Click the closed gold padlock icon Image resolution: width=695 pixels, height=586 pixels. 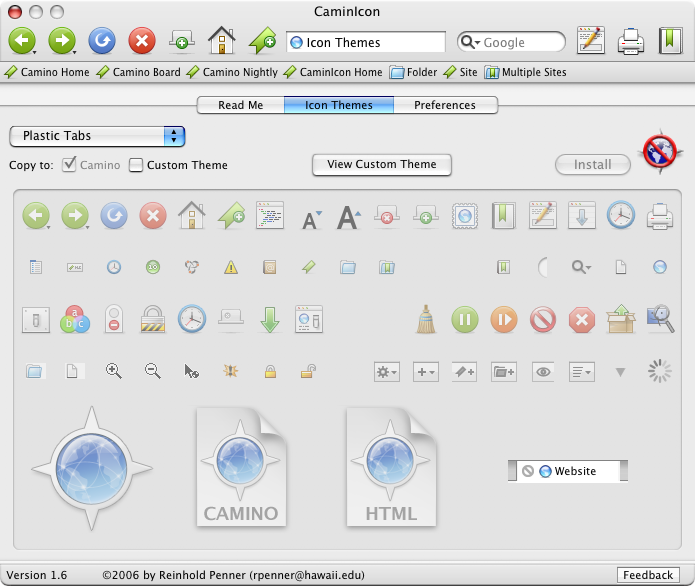click(270, 371)
